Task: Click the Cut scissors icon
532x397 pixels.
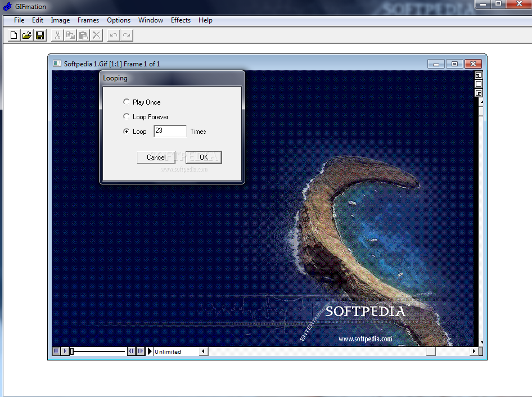Action: pyautogui.click(x=57, y=35)
